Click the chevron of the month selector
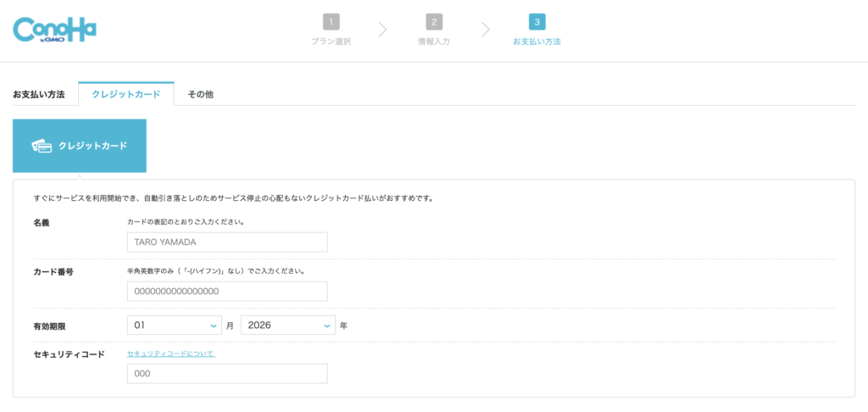Image resolution: width=868 pixels, height=412 pixels. click(x=214, y=326)
